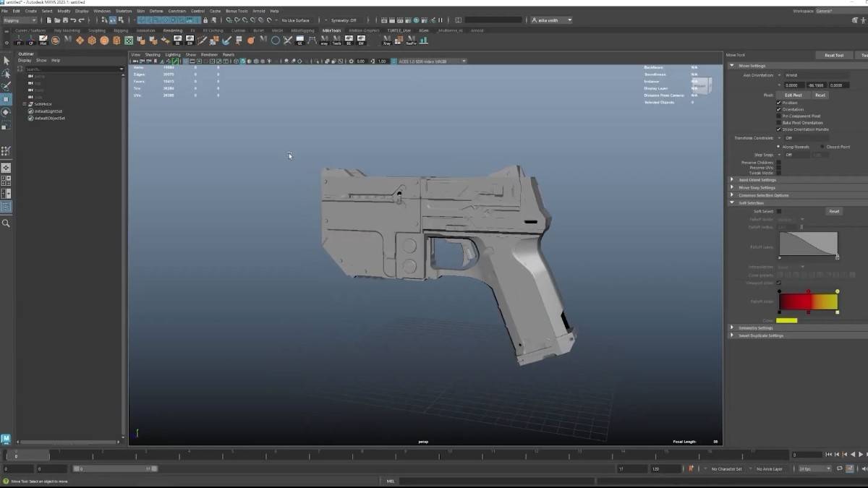The height and width of the screenshot is (488, 868).
Task: Click the yellow Color swatch
Action: [x=787, y=320]
